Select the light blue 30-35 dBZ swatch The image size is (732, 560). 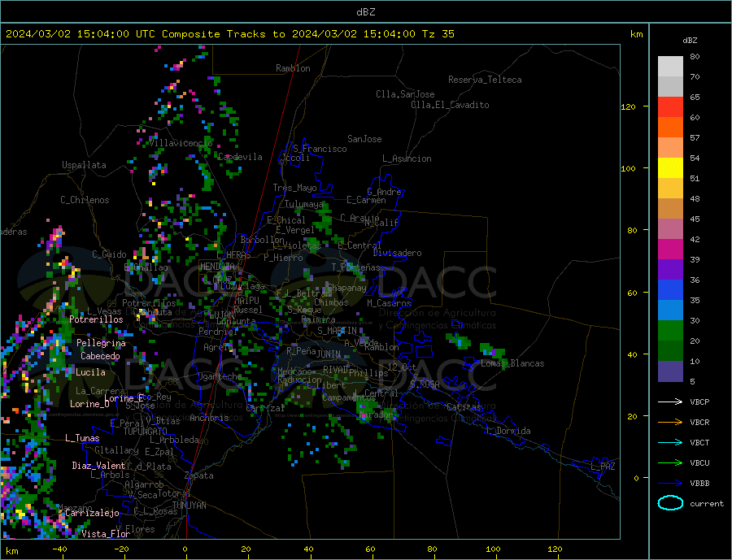(670, 310)
